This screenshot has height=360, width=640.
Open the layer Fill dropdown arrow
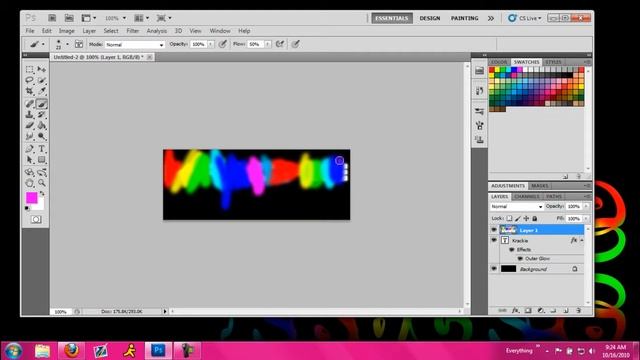pyautogui.click(x=587, y=219)
